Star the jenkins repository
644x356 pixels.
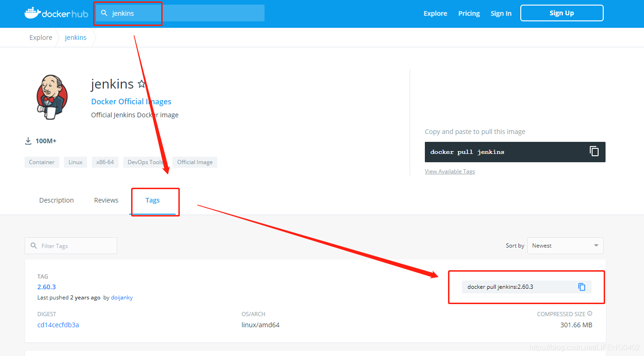142,84
